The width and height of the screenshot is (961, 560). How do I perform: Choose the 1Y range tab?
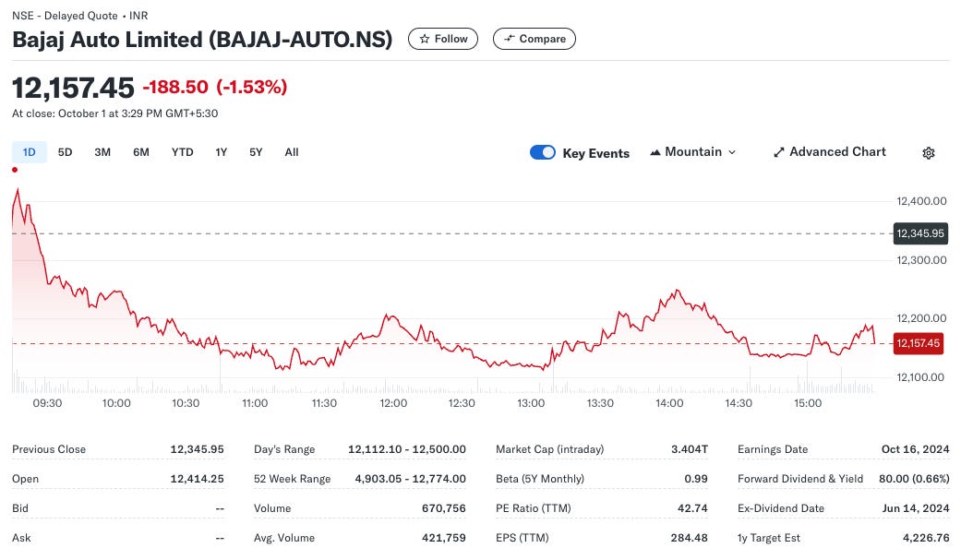[x=222, y=152]
